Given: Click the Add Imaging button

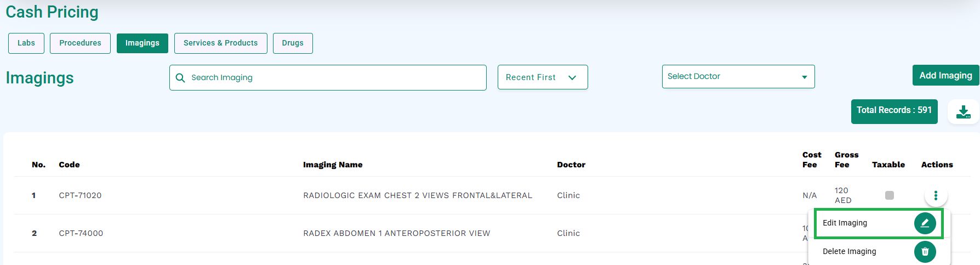Looking at the screenshot, I should tap(945, 76).
